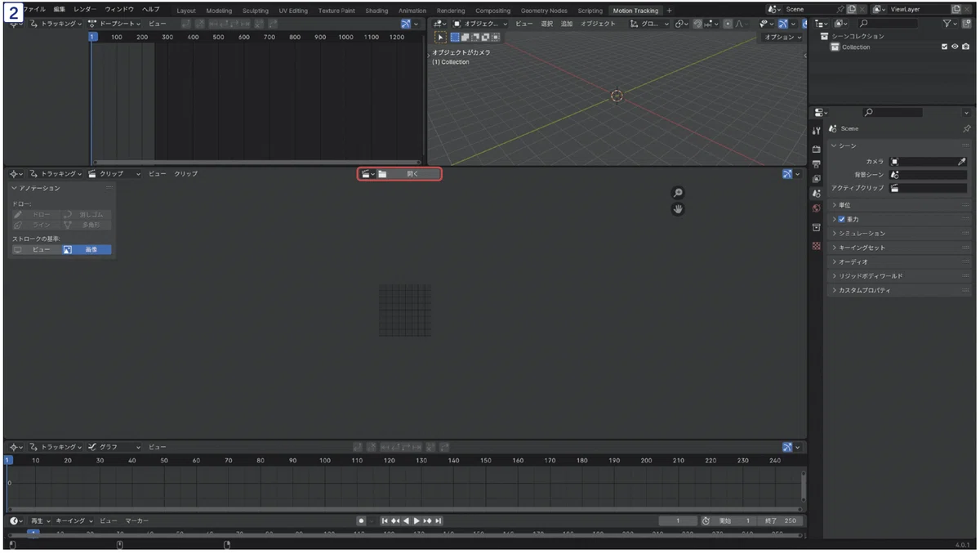Screen dimensions: 980x554
Task: Toggle the 重力 gravity checkbox
Action: pyautogui.click(x=842, y=220)
